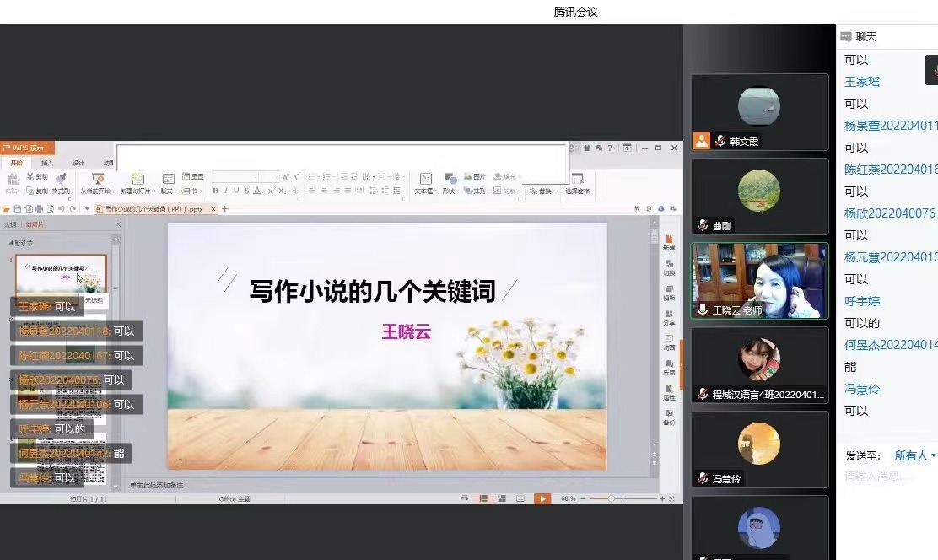Toggle bold formatting in WPS ribbon

pyautogui.click(x=216, y=191)
